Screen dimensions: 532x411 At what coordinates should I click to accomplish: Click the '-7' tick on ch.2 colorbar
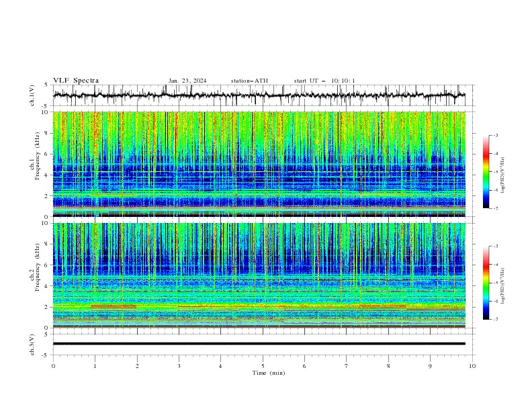pos(496,320)
